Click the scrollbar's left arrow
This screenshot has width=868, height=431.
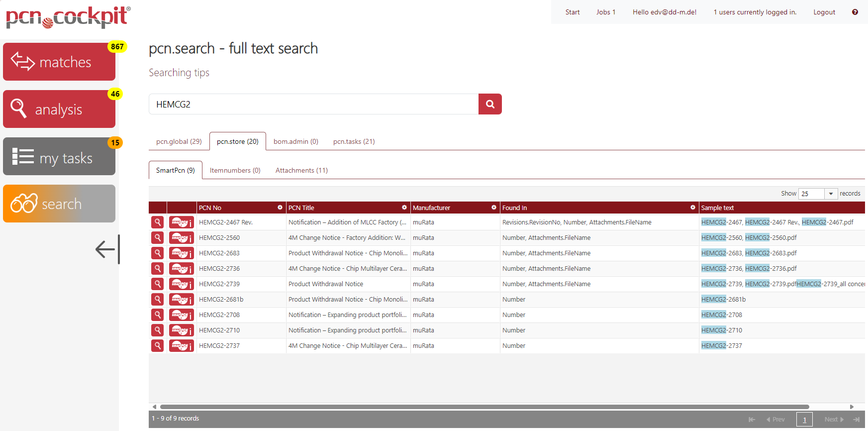point(154,407)
